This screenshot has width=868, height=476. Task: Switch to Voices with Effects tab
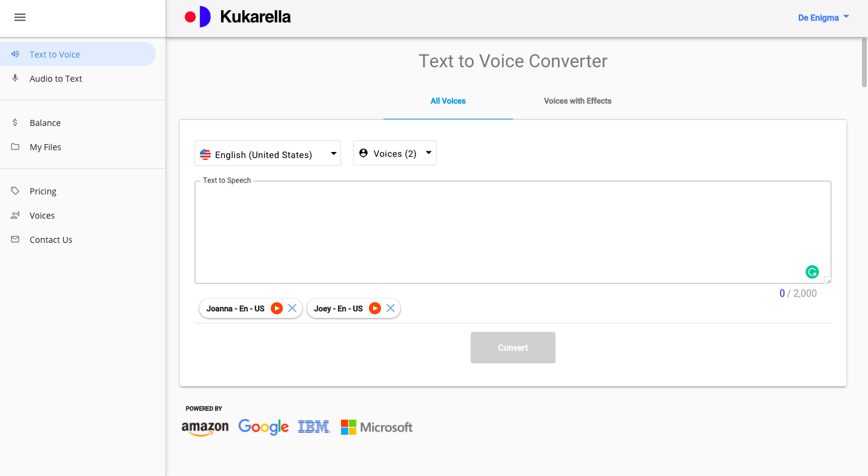[577, 101]
